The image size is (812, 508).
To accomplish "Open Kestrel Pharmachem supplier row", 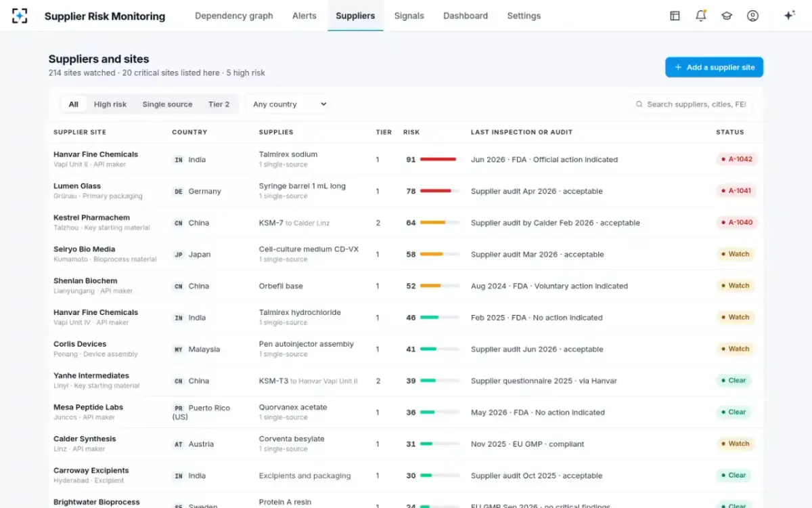I will [406, 223].
